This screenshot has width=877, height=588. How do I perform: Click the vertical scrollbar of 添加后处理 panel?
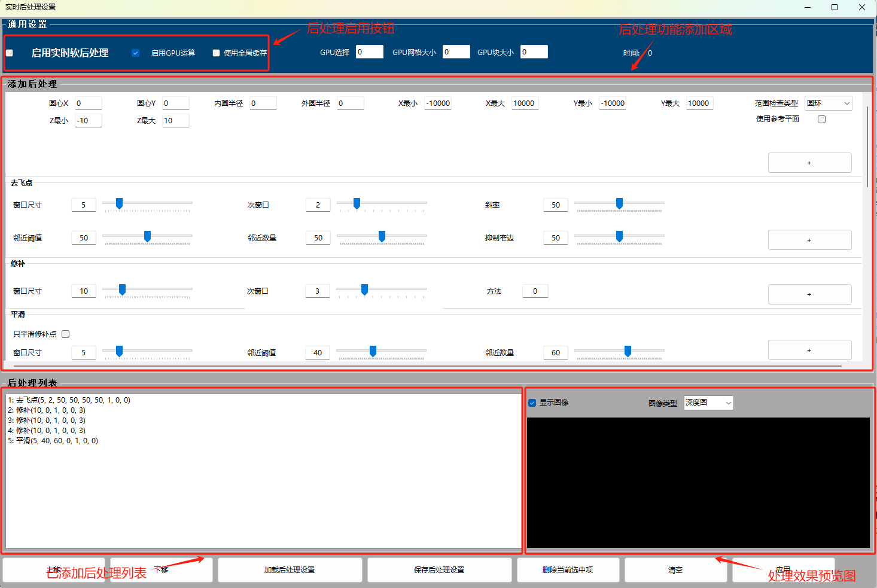click(x=867, y=147)
